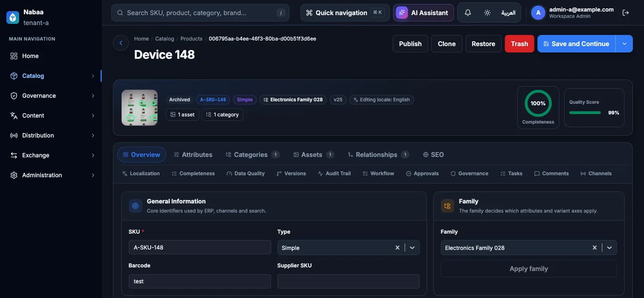This screenshot has height=298, width=644.
Task: Switch to the Attributes tab
Action: [x=193, y=155]
